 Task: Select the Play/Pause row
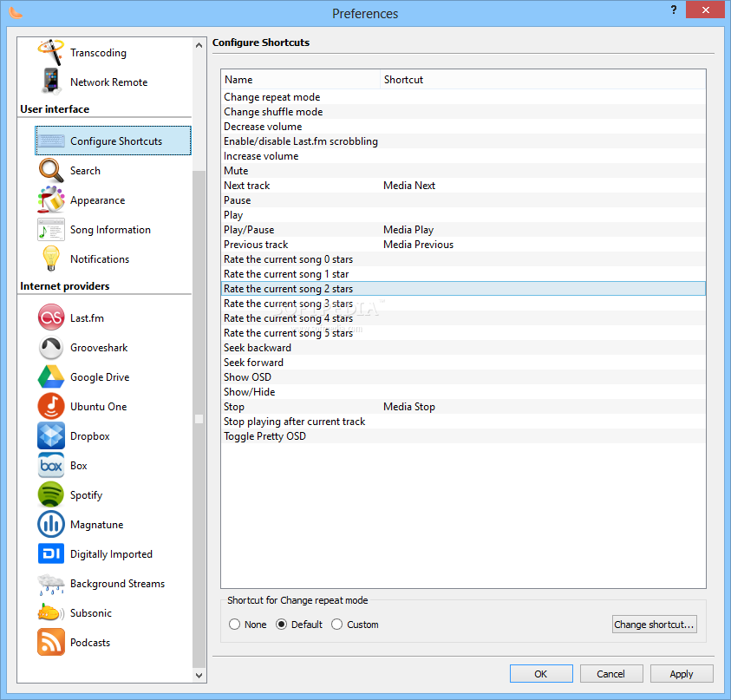tap(463, 230)
